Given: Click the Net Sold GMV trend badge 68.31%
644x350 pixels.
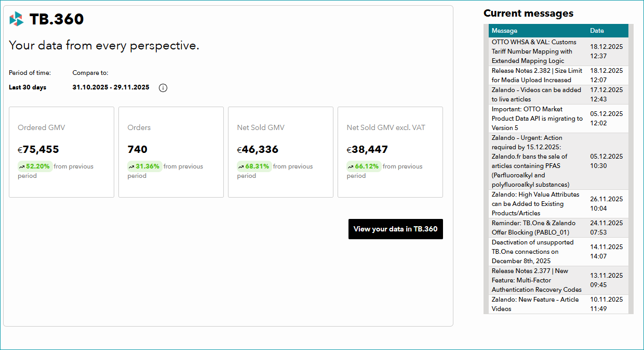Looking at the screenshot, I should [254, 166].
